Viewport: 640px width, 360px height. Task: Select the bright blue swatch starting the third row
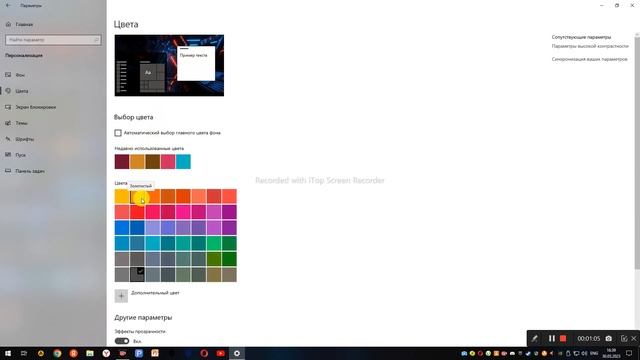[122, 228]
